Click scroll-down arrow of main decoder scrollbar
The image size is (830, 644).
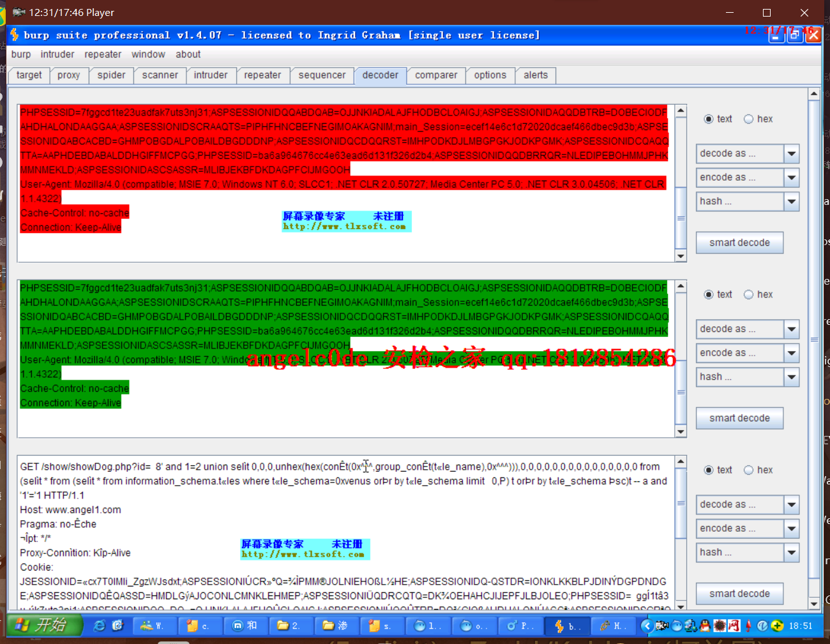click(x=814, y=604)
